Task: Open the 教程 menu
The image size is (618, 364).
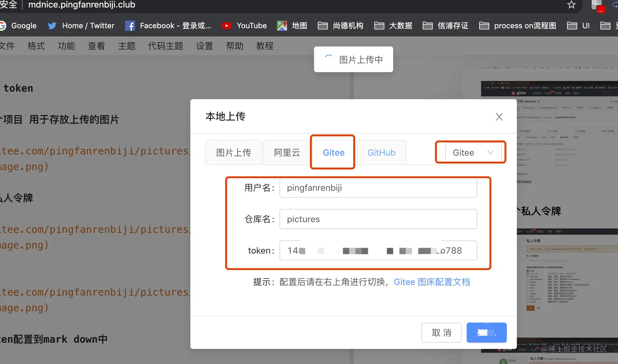Action: tap(265, 46)
